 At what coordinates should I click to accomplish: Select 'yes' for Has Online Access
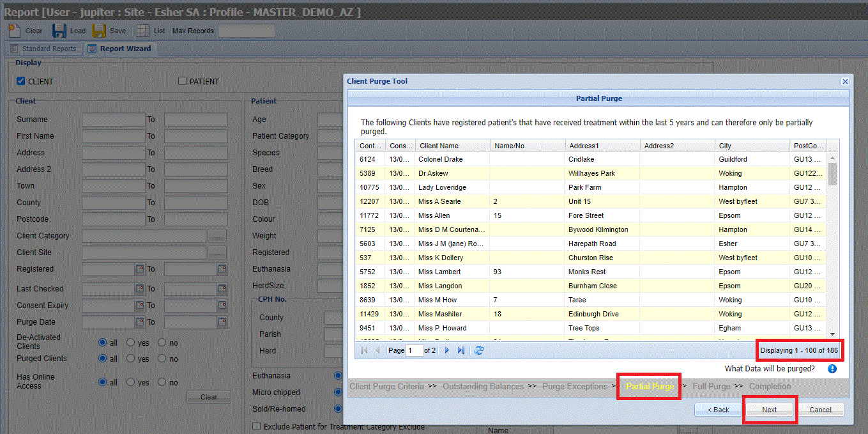(131, 382)
